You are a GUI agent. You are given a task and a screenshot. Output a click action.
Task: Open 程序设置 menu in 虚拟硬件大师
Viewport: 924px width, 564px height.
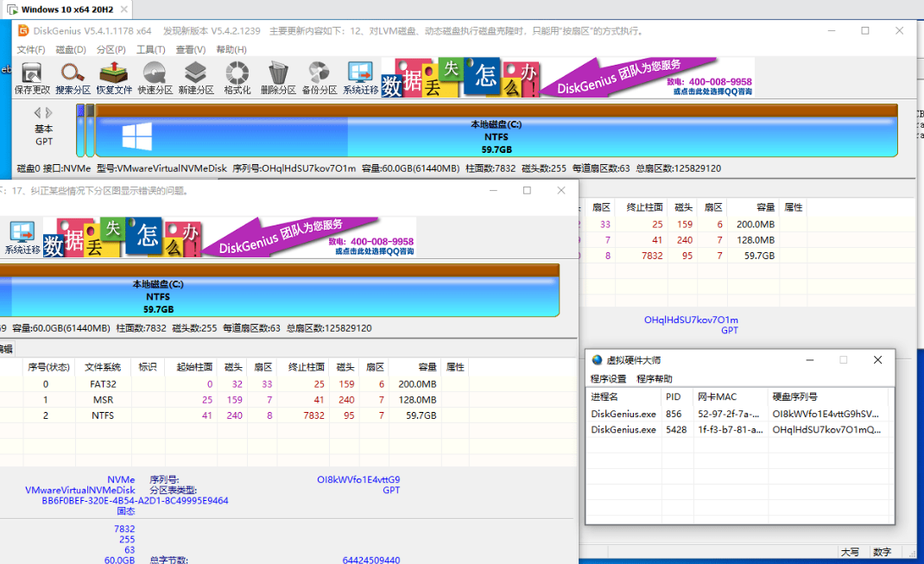coord(608,378)
